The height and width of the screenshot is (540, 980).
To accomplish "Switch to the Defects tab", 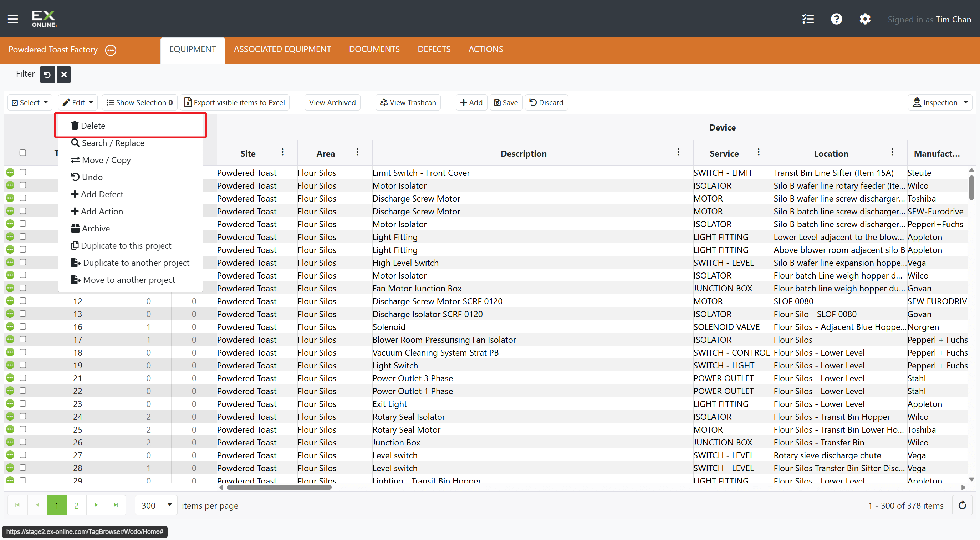I will (434, 49).
